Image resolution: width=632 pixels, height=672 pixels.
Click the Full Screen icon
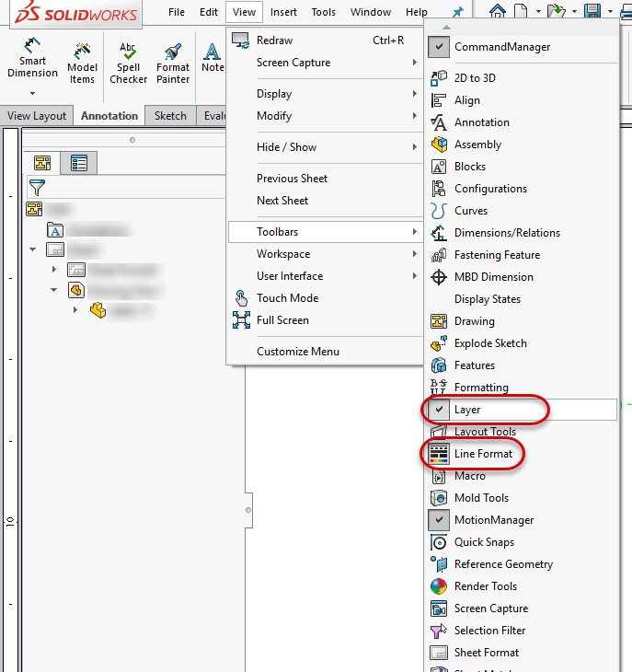pos(241,320)
